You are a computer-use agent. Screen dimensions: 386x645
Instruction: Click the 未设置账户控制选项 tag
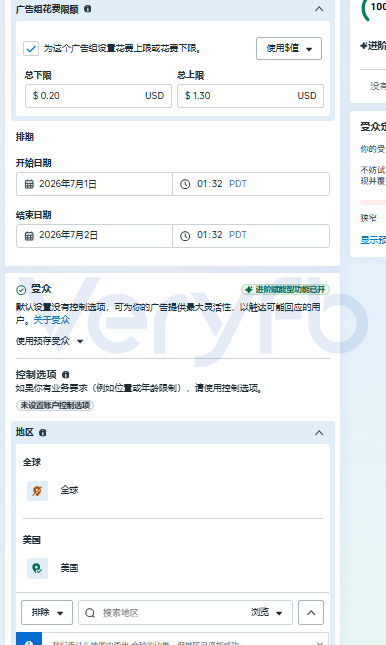click(55, 405)
